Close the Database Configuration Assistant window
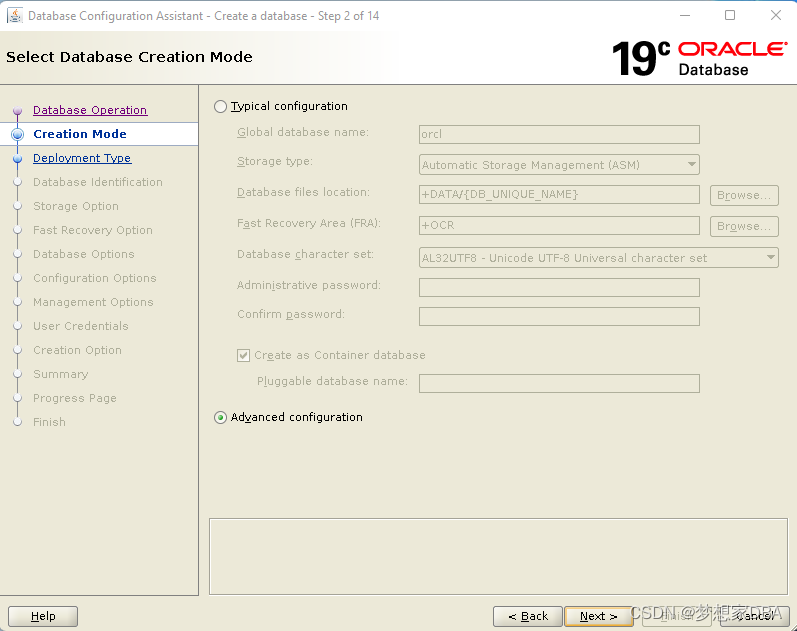 point(776,15)
